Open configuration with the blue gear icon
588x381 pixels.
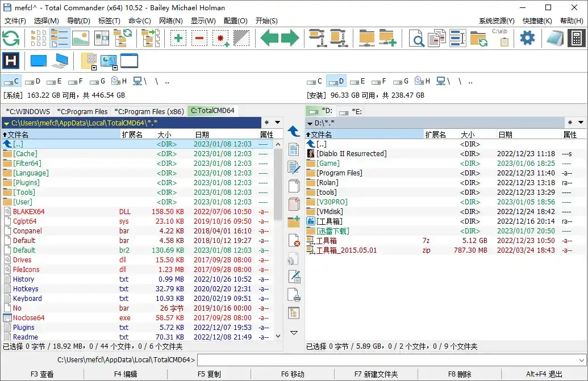coord(527,38)
